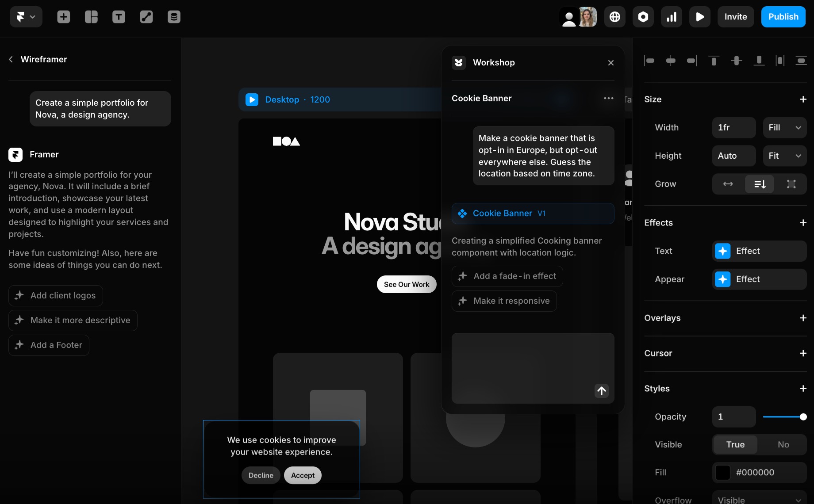
Task: Open the Height Fit dropdown
Action: 785,156
